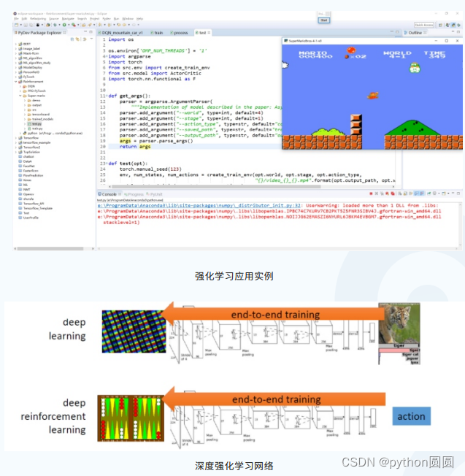Collapse the Reinforcement project
Image resolution: width=465 pixels, height=476 pixels.
[16, 81]
